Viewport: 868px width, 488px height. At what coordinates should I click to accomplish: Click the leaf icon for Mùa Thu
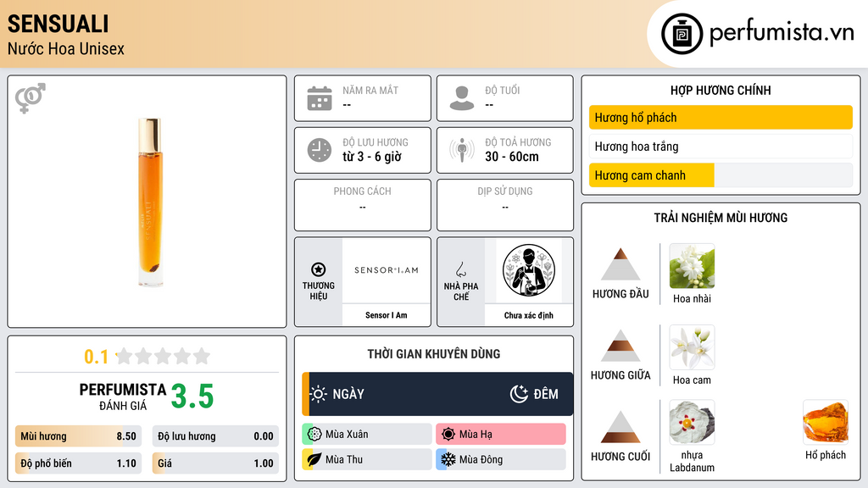[314, 459]
